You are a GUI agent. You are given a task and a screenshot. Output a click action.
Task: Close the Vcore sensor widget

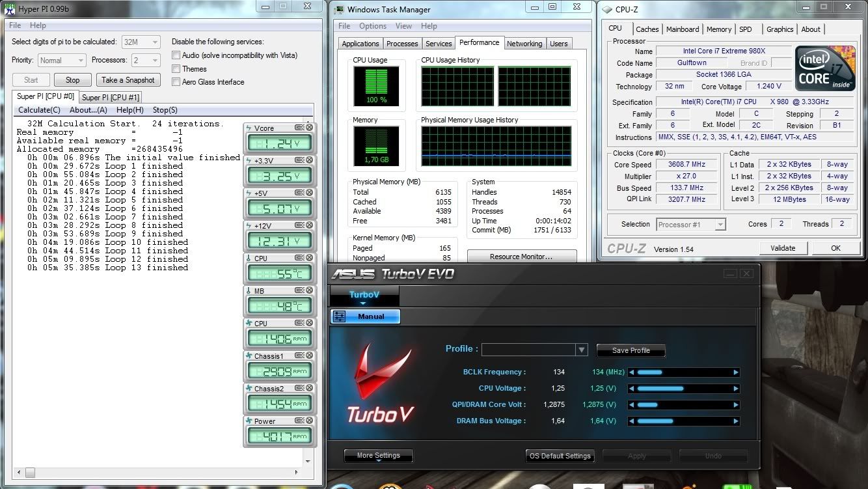309,128
